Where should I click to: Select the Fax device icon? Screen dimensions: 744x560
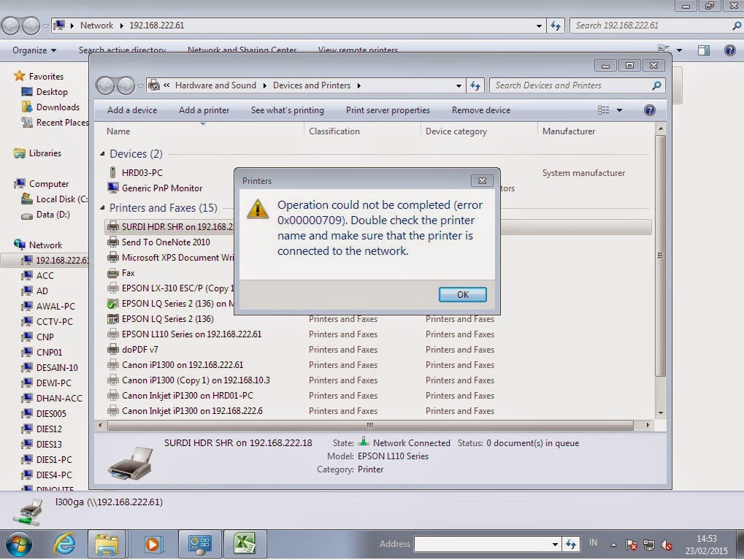113,273
